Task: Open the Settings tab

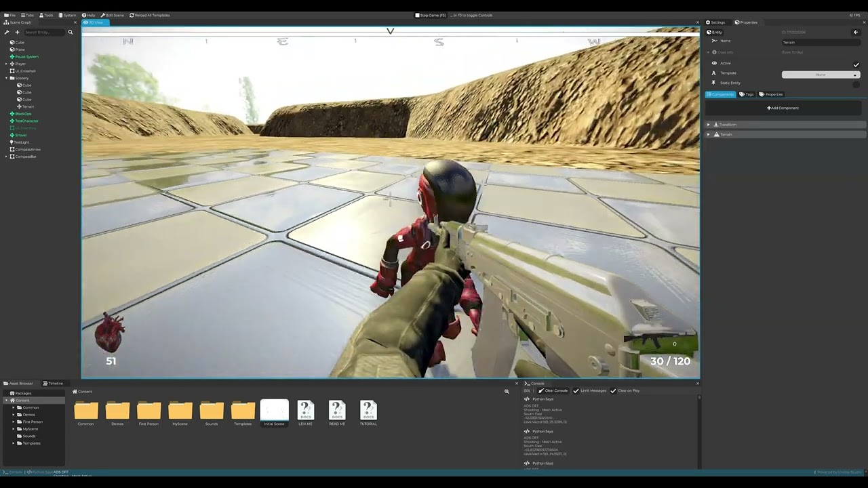Action: [715, 22]
